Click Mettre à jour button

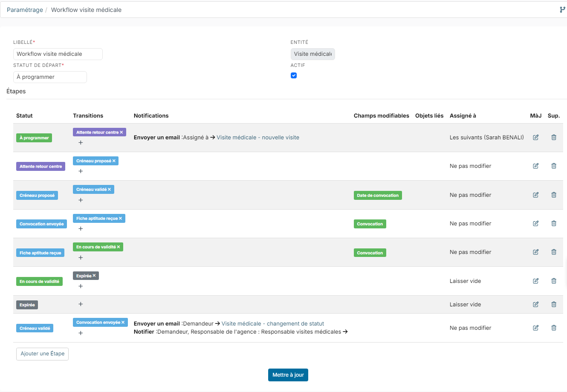pyautogui.click(x=288, y=375)
